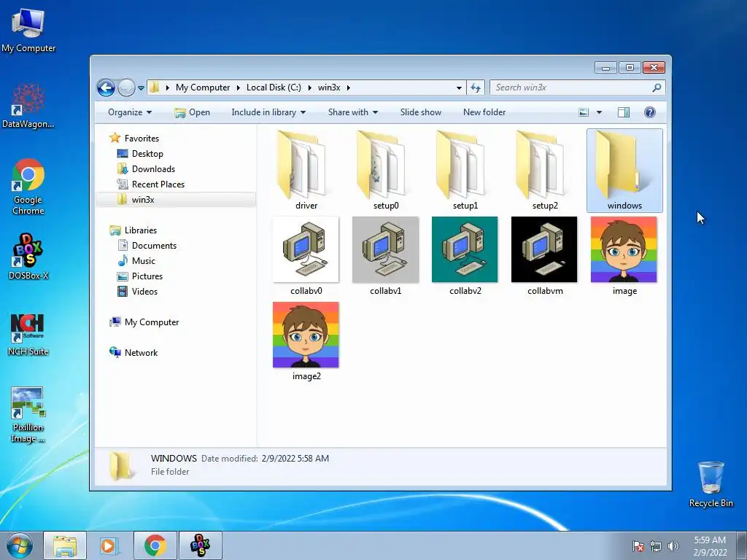Click the taskbar clock showing 5:59 AM
This screenshot has width=747, height=560.
(710, 545)
